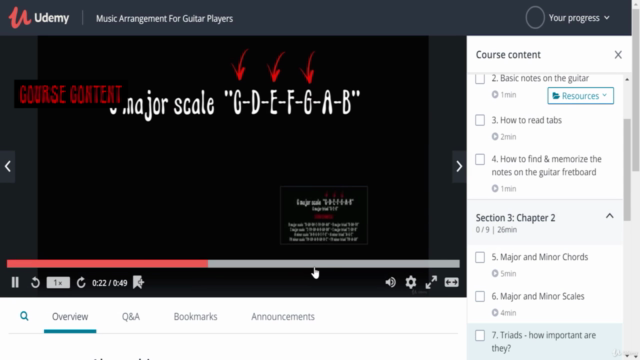Click the page vertical scrollbar
The height and width of the screenshot is (360, 640).
tap(636, 90)
